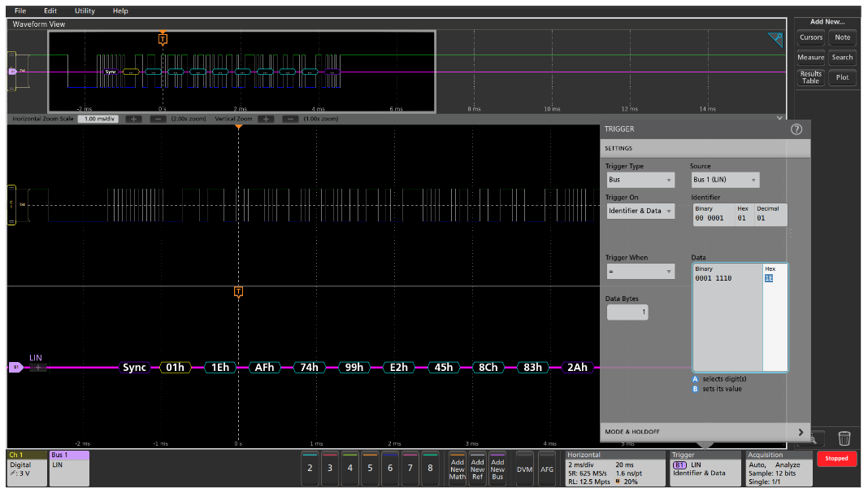
Task: Enable Channel 7 display
Action: (409, 469)
